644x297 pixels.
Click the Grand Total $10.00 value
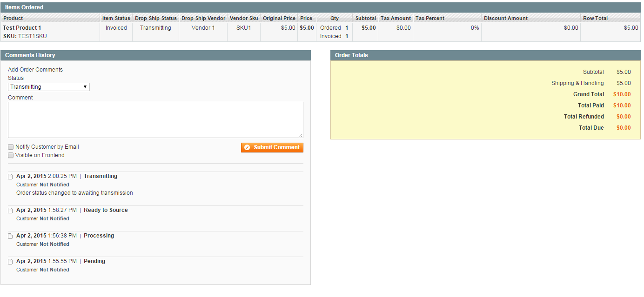(622, 94)
